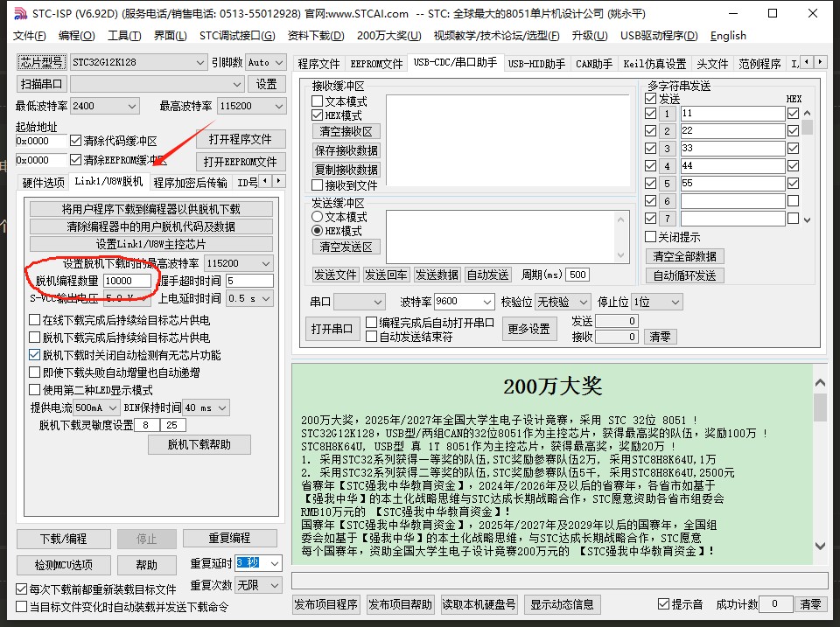The height and width of the screenshot is (627, 840).
Task: Toggle 每次下载前都重新装载目标文件 checkbox
Action: (21, 589)
